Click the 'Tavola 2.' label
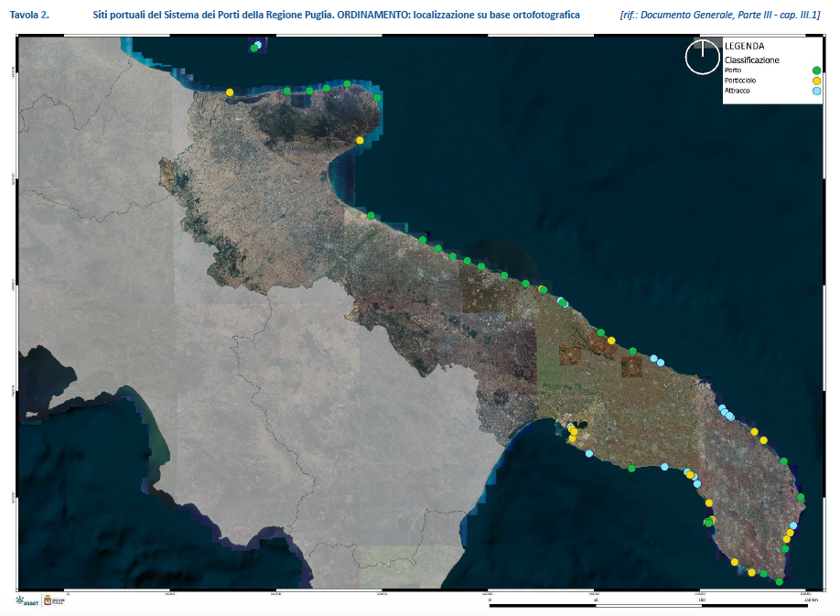 [42, 16]
